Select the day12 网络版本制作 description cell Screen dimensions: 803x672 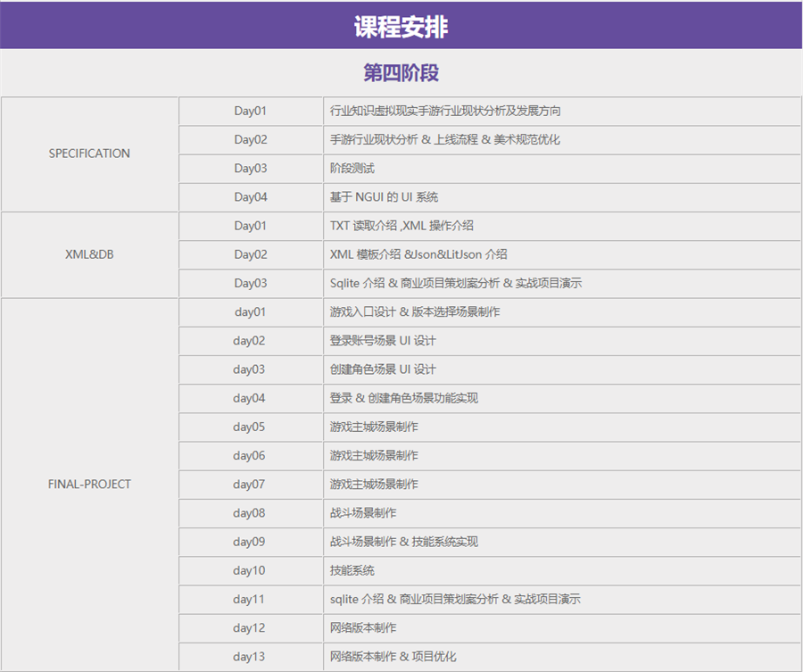pyautogui.click(x=363, y=628)
